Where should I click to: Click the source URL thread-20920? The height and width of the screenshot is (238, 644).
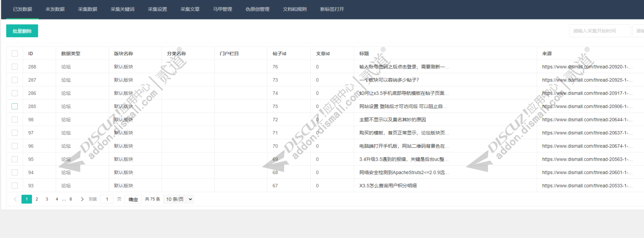coord(587,67)
